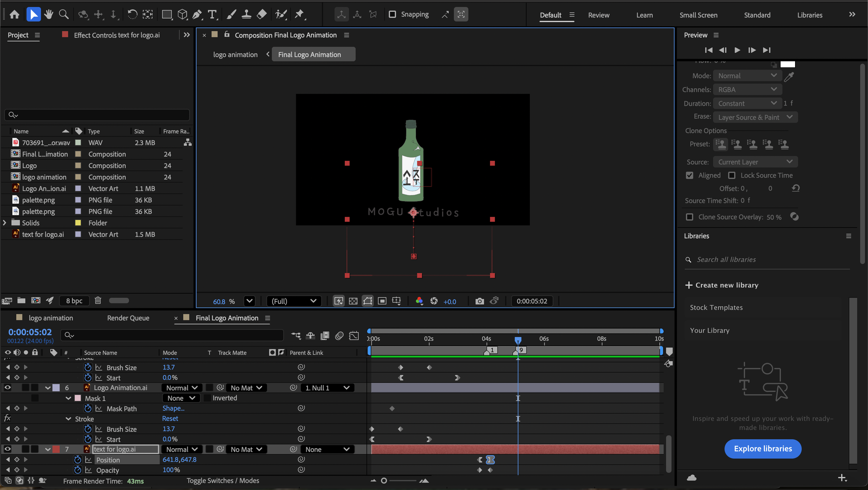Collapse the Stroke effect group
Screen dimensions: 868x490
[68, 418]
